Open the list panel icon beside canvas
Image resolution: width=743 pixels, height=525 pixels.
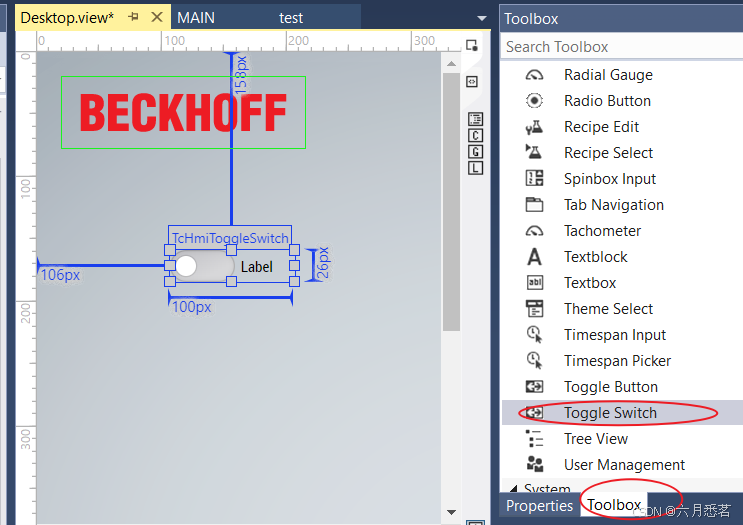[475, 118]
